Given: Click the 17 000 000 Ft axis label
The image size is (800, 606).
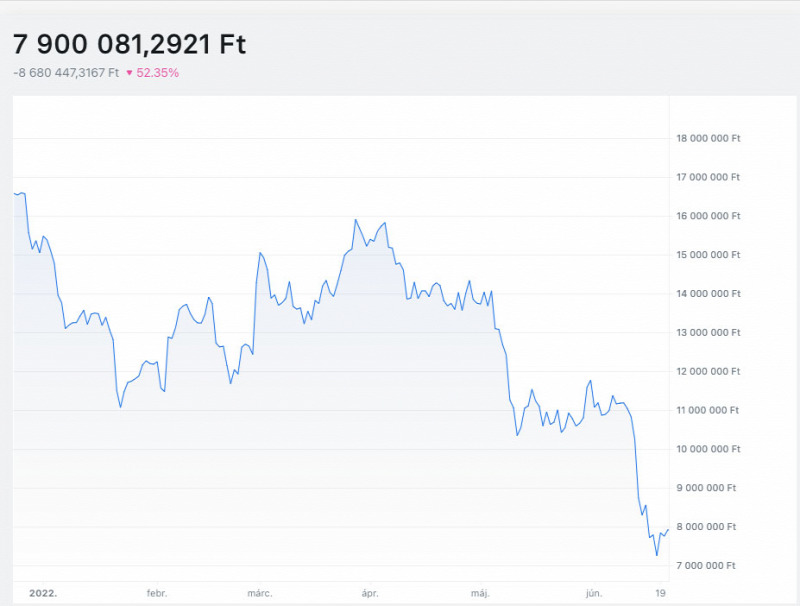Looking at the screenshot, I should tap(708, 177).
